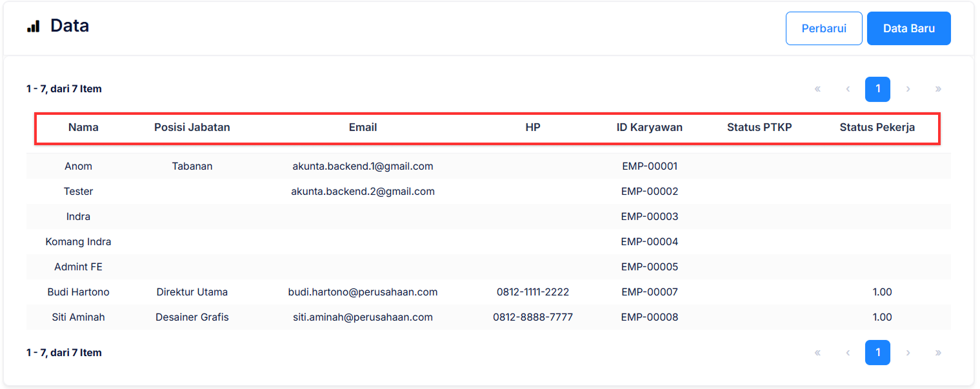The image size is (980, 389).
Task: Jump to last page in lower pagination
Action: point(938,353)
